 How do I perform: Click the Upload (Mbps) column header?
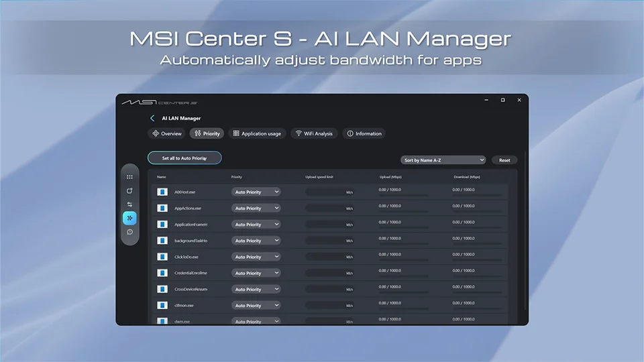point(390,177)
